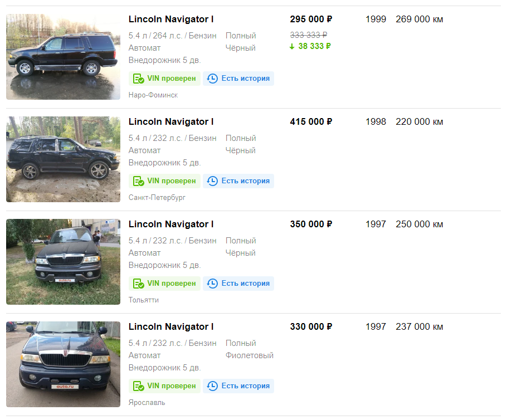512x420 pixels.
Task: Click 'Есть история' badge for 330 000 ₽ car
Action: tap(238, 386)
